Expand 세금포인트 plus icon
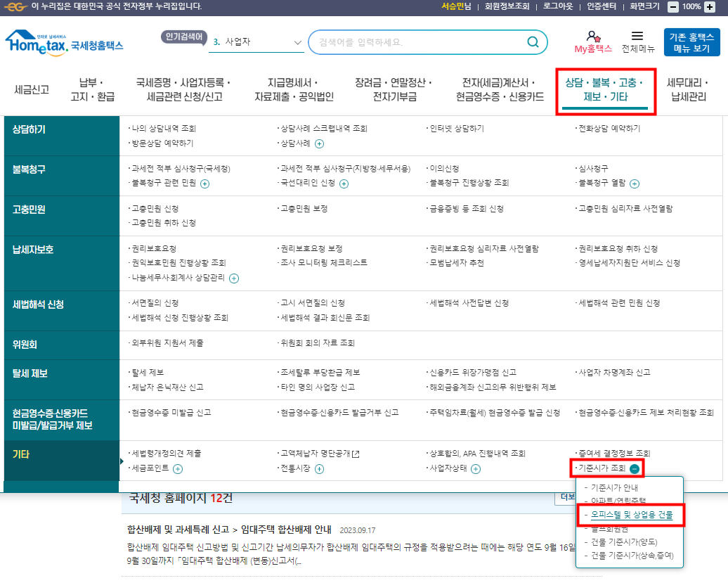This screenshot has width=728, height=583. click(x=178, y=469)
